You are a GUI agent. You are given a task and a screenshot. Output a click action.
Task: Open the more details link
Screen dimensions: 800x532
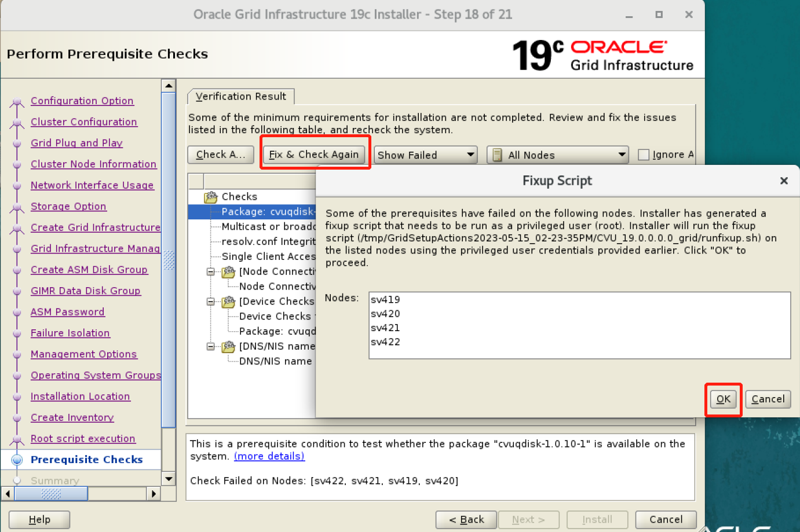[269, 456]
